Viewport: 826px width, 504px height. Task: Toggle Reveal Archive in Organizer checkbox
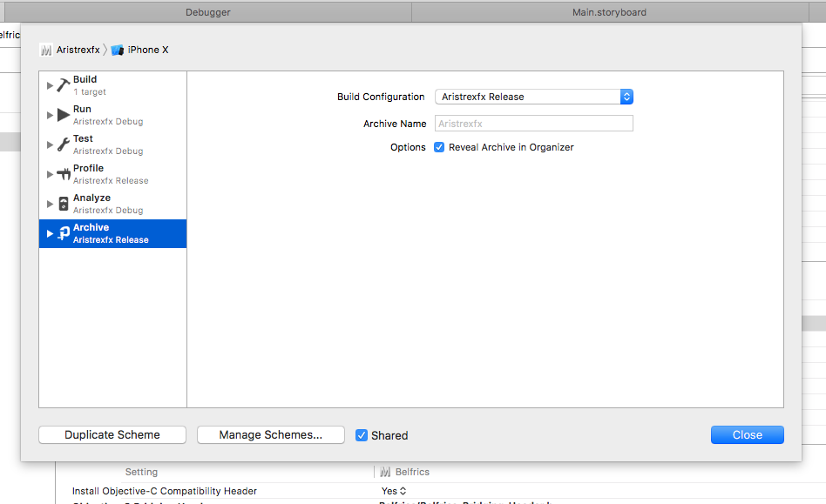(x=439, y=147)
